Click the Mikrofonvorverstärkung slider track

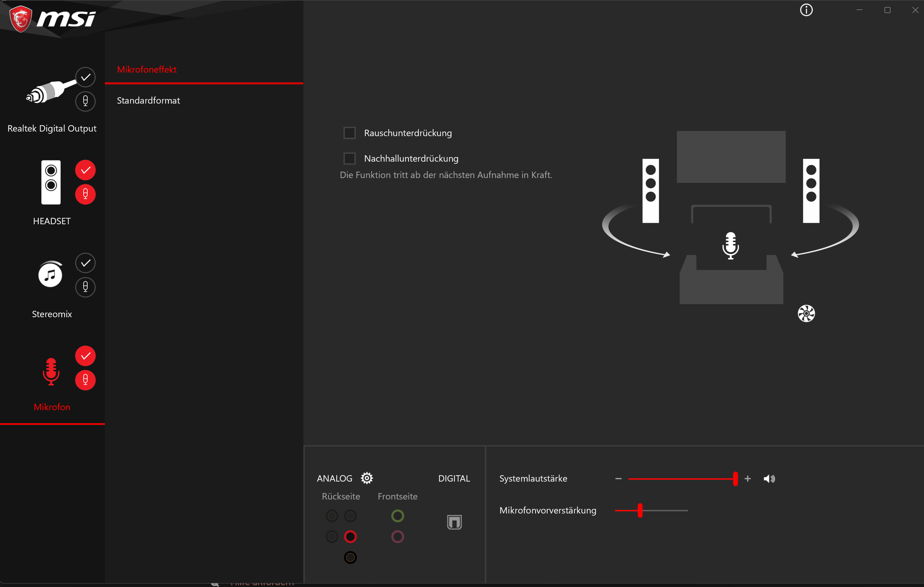(x=668, y=510)
